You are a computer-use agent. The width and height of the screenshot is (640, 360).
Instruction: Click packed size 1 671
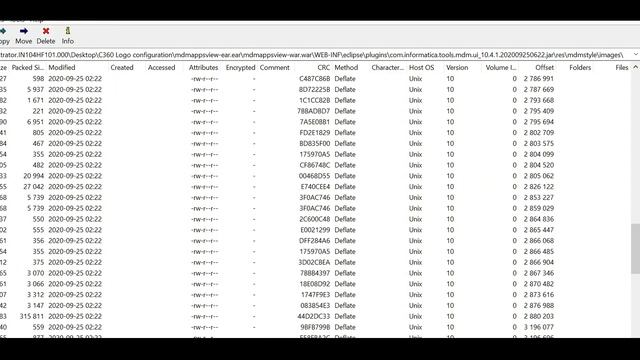click(x=36, y=100)
